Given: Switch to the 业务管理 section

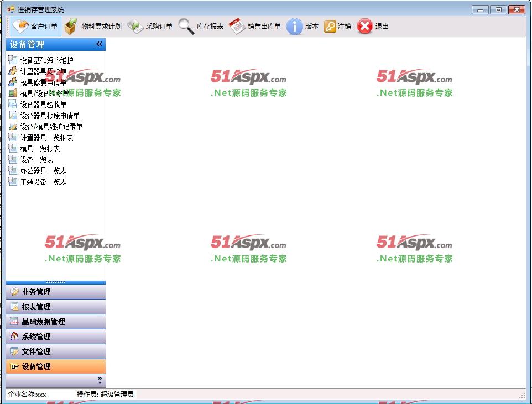Looking at the screenshot, I should 56,292.
